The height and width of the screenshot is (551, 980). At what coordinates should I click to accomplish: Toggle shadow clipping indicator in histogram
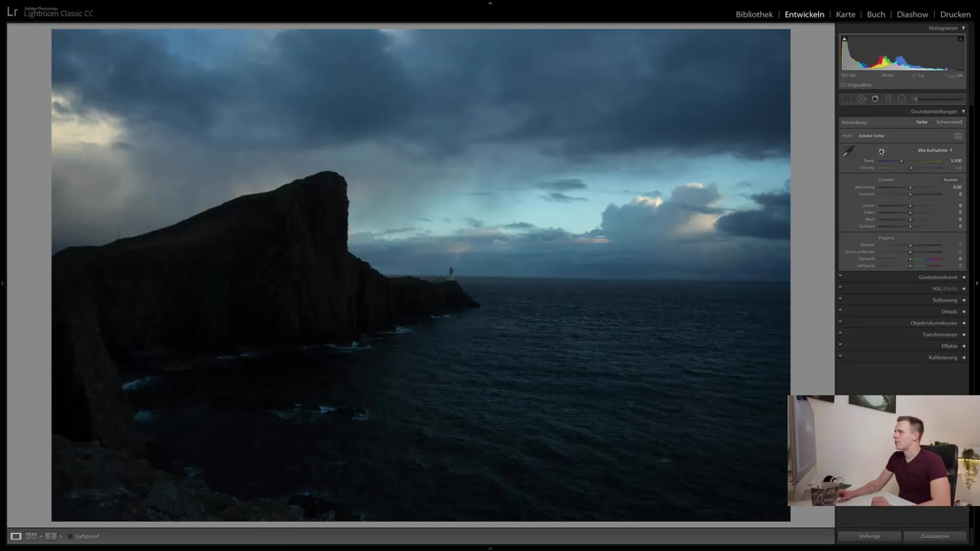[844, 39]
